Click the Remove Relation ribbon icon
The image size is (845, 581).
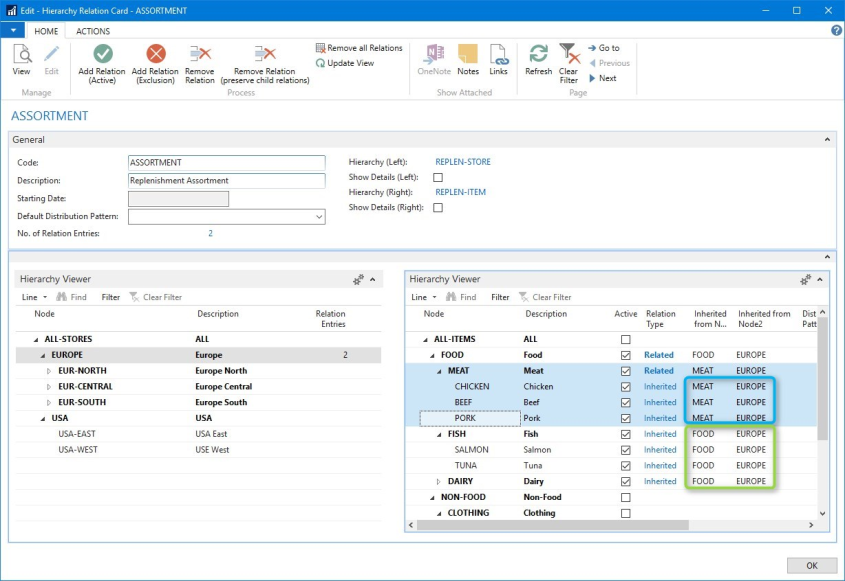[x=200, y=55]
